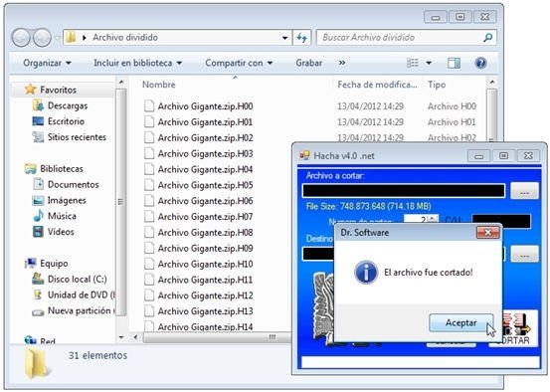Minimize the Hacha v4.0 .net window
The width and height of the screenshot is (550, 392).
(479, 156)
